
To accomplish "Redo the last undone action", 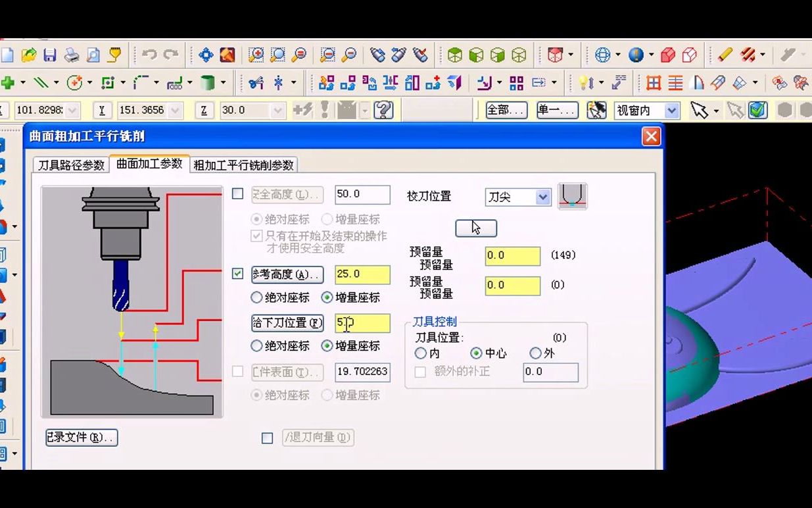I will (171, 55).
